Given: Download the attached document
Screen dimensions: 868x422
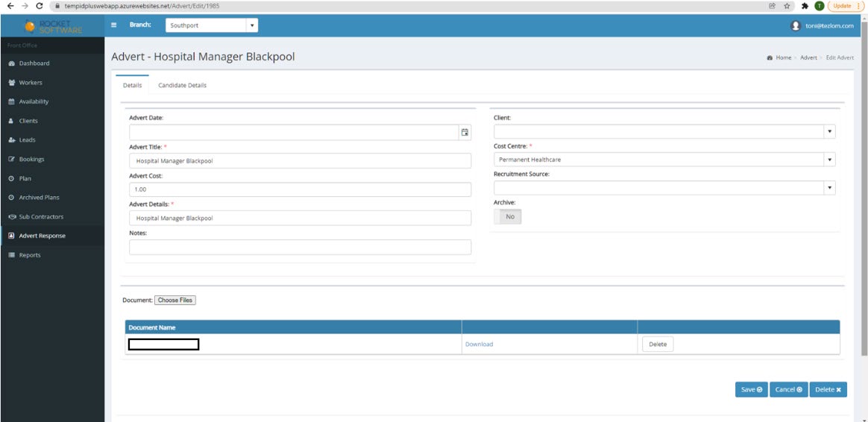Looking at the screenshot, I should click(479, 344).
